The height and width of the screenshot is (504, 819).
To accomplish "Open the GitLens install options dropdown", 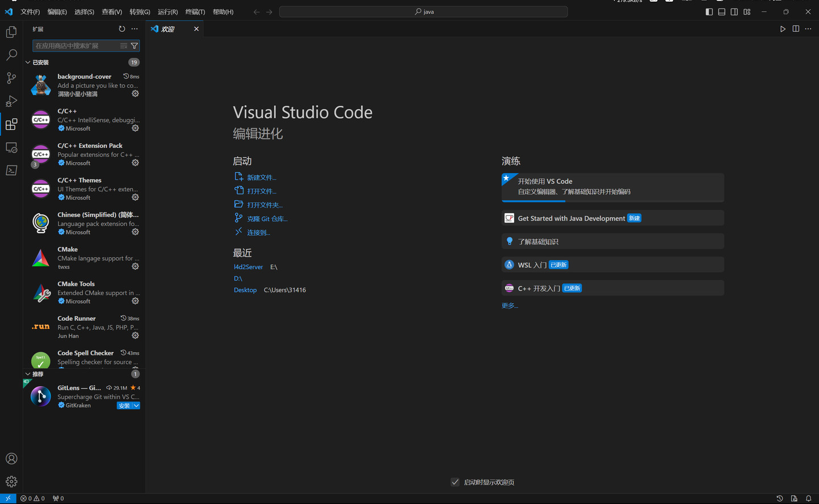I will [135, 405].
